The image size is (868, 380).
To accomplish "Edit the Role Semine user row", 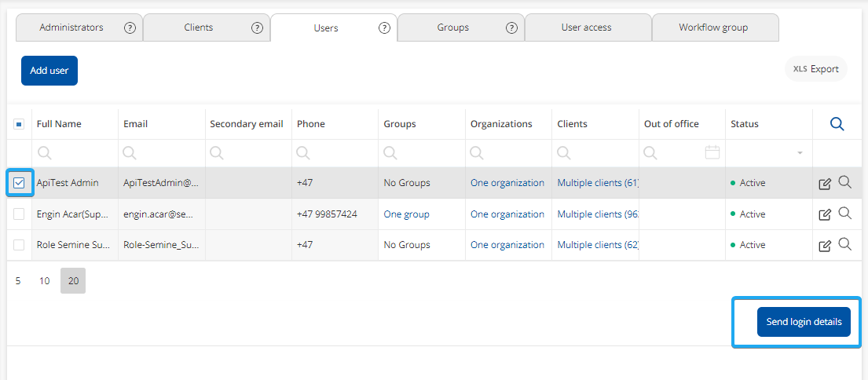I will (824, 246).
